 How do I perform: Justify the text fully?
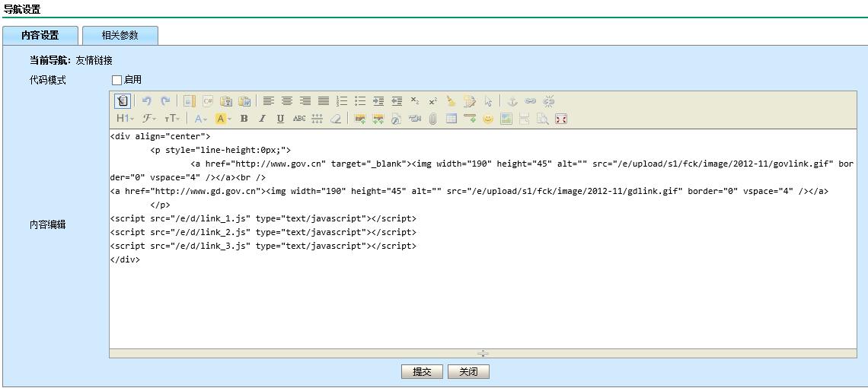tap(324, 100)
